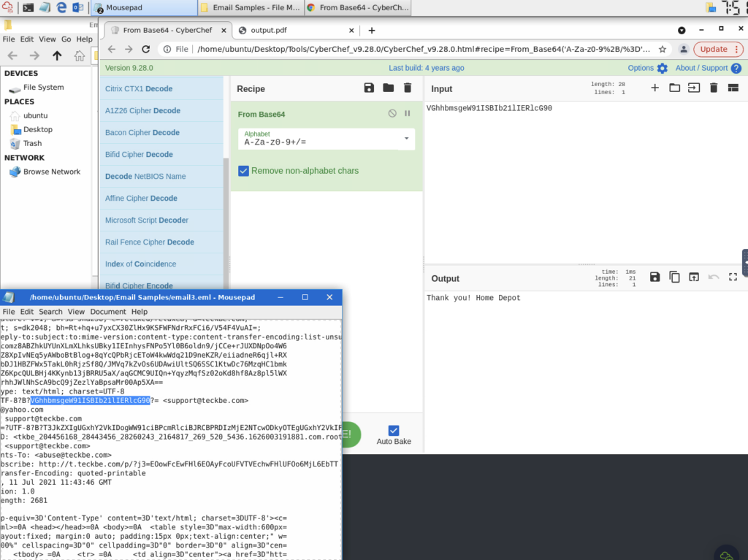The image size is (748, 560).
Task: Add a new input tab
Action: tap(655, 88)
